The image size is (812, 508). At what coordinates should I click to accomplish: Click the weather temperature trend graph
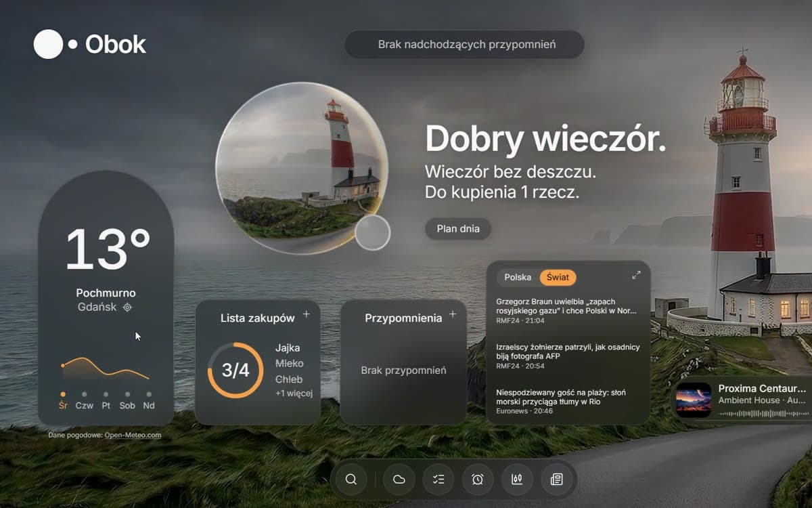[106, 368]
